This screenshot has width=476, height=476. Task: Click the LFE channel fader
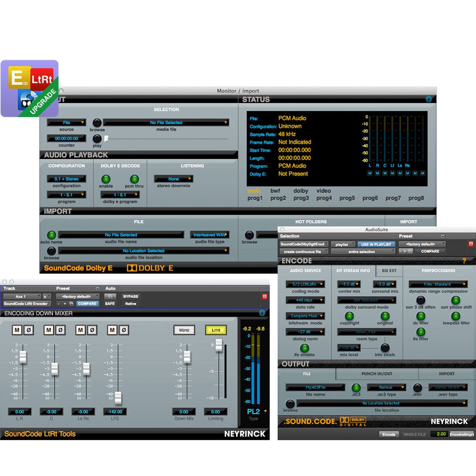[118, 397]
